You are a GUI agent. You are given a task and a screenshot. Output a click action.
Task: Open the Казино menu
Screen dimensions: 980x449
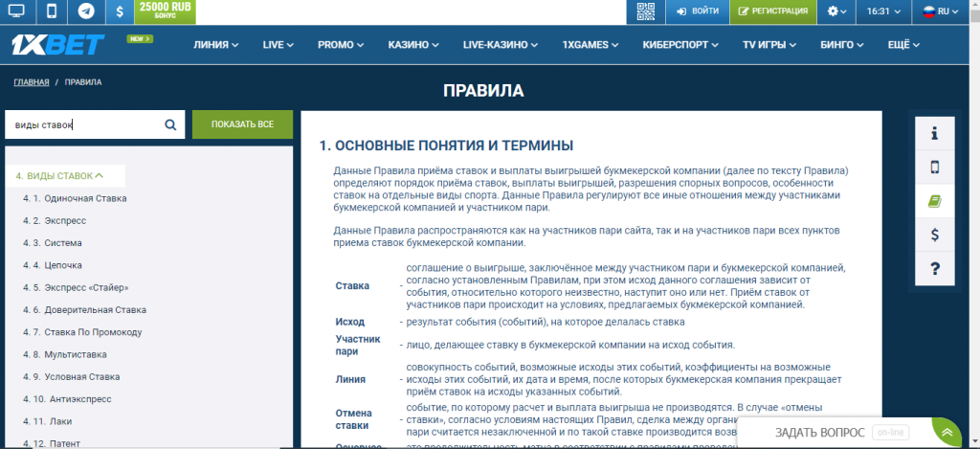tap(413, 44)
